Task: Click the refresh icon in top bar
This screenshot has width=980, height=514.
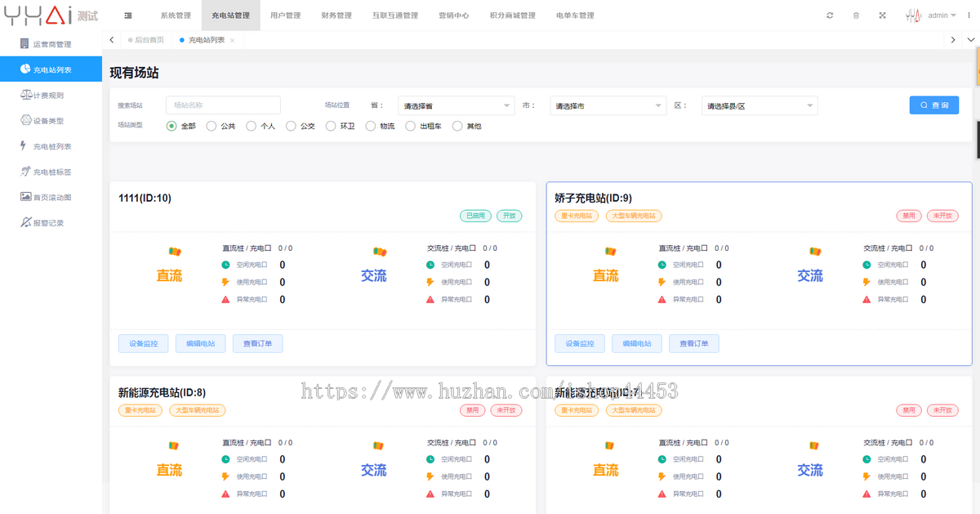Action: click(830, 16)
